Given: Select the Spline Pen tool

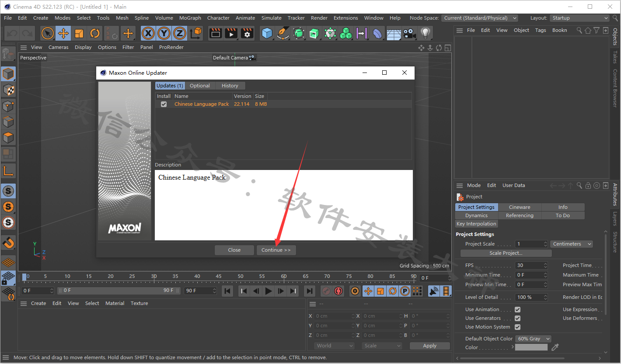Looking at the screenshot, I should tap(283, 33).
